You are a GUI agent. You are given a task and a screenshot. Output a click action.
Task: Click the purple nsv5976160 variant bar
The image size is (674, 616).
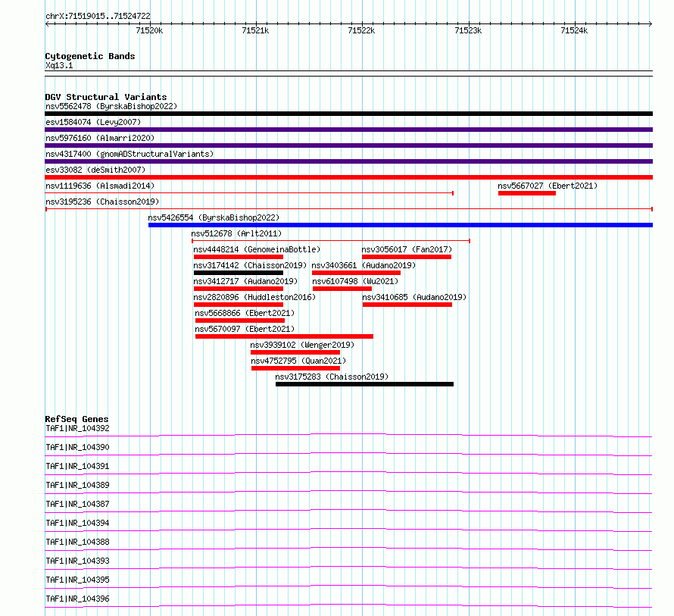tap(348, 145)
